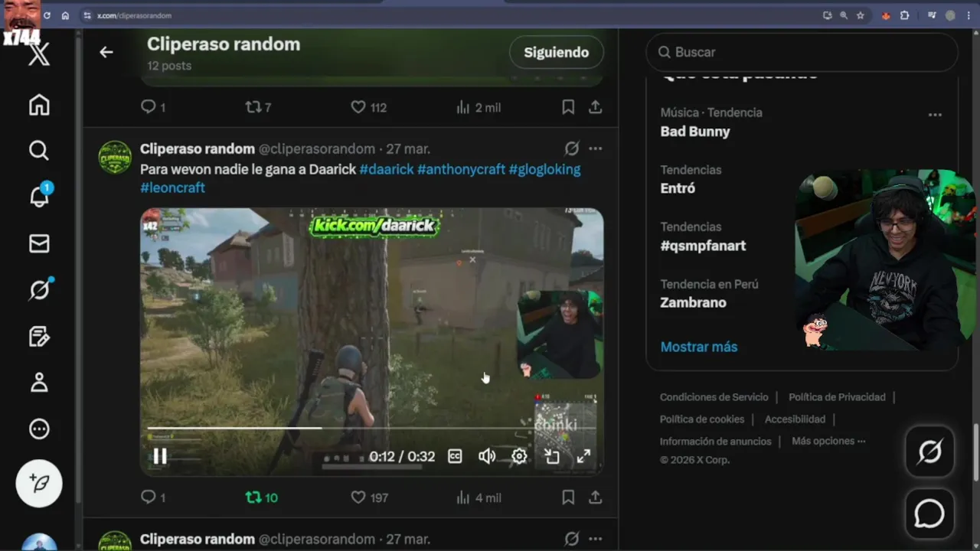Click the browser address bar URL

(x=134, y=15)
